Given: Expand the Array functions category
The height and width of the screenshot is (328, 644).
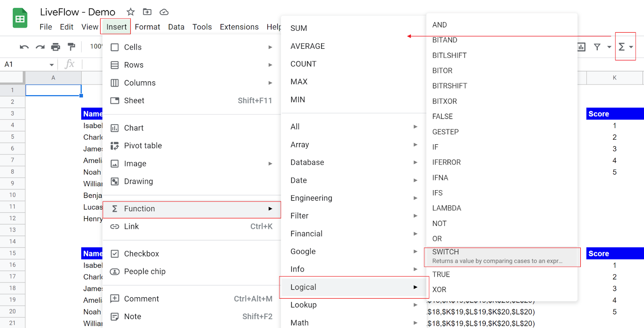Looking at the screenshot, I should (x=353, y=144).
